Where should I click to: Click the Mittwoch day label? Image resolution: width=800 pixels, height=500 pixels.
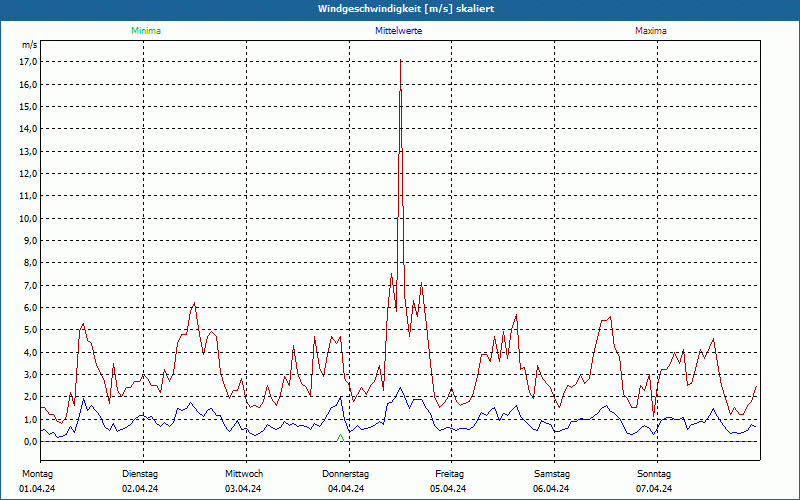(244, 474)
